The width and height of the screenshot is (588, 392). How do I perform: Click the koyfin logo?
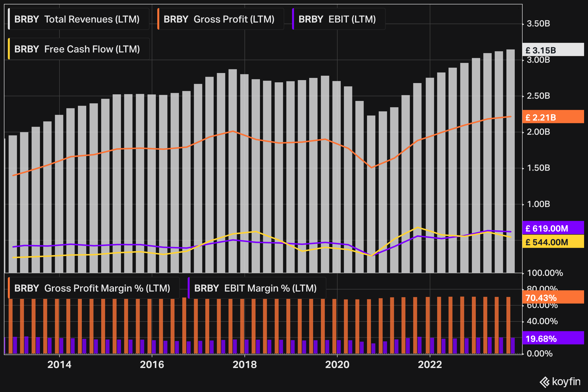560,382
